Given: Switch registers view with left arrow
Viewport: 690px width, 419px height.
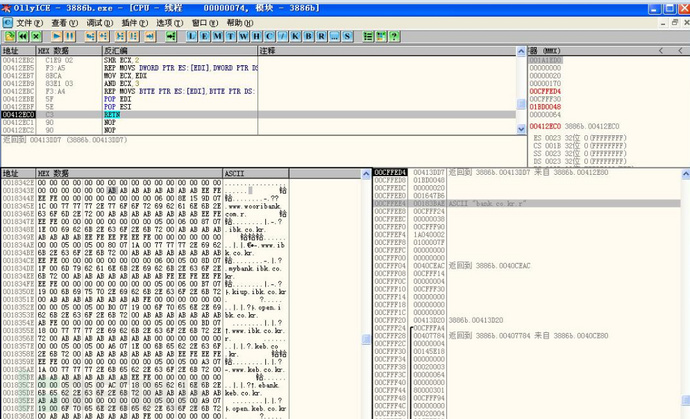Looking at the screenshot, I should coord(661,51).
